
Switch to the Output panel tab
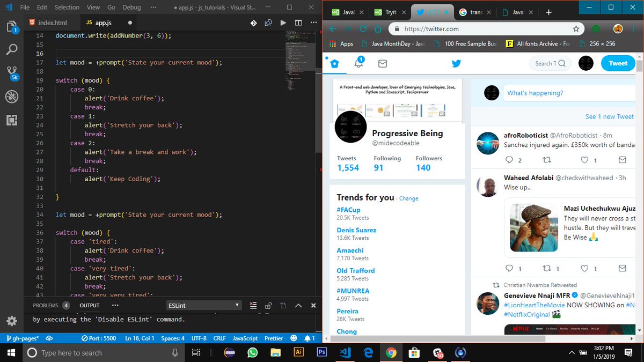[x=90, y=305]
